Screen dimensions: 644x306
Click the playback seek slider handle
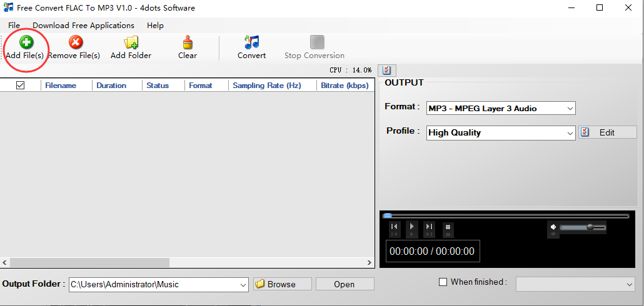(387, 215)
